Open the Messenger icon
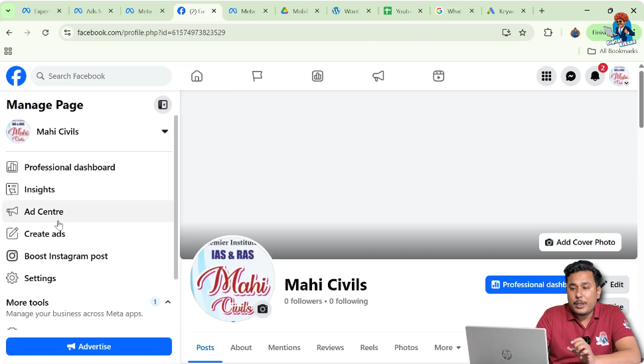Viewport: 644px width, 364px height. [x=570, y=76]
